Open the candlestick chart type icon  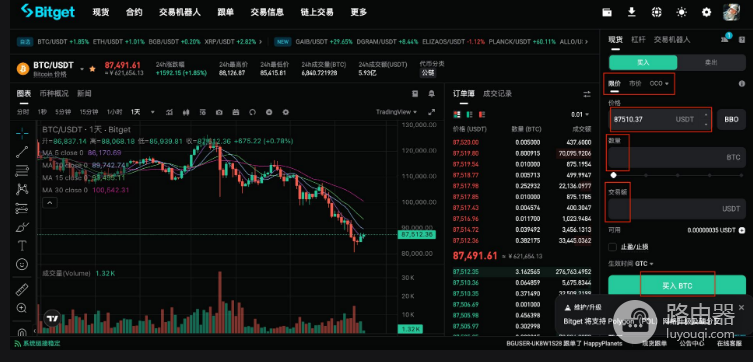(x=186, y=112)
